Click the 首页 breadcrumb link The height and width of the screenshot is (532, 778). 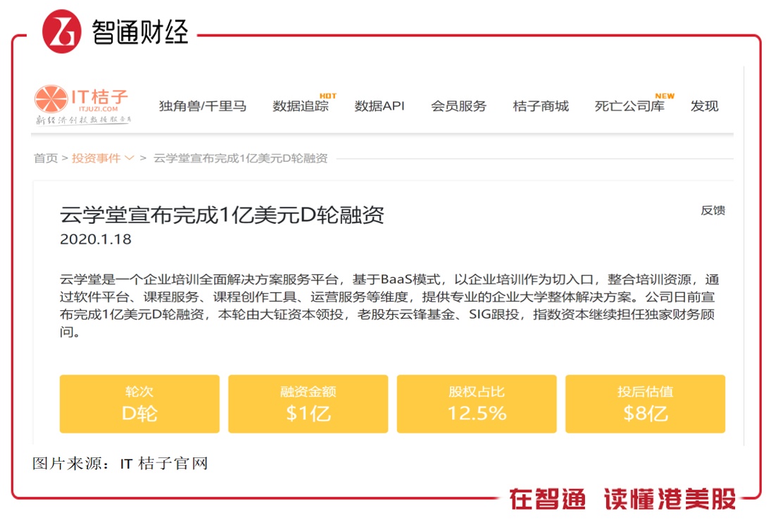(46, 158)
